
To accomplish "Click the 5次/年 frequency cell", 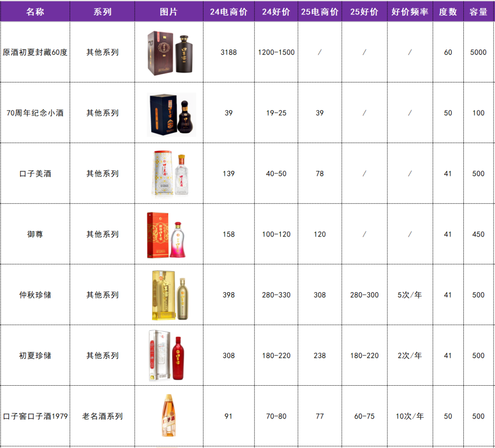I will (410, 295).
